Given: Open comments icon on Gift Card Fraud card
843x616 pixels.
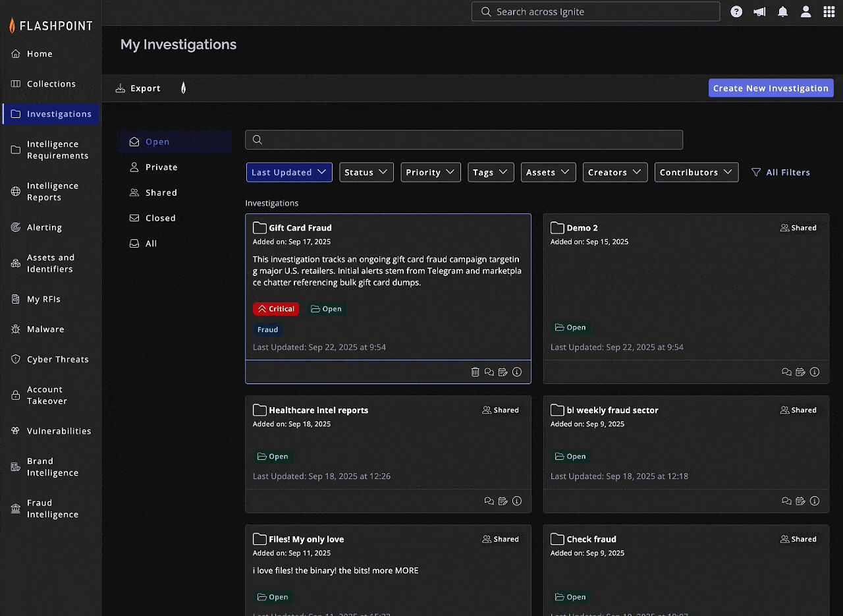Looking at the screenshot, I should [x=489, y=372].
